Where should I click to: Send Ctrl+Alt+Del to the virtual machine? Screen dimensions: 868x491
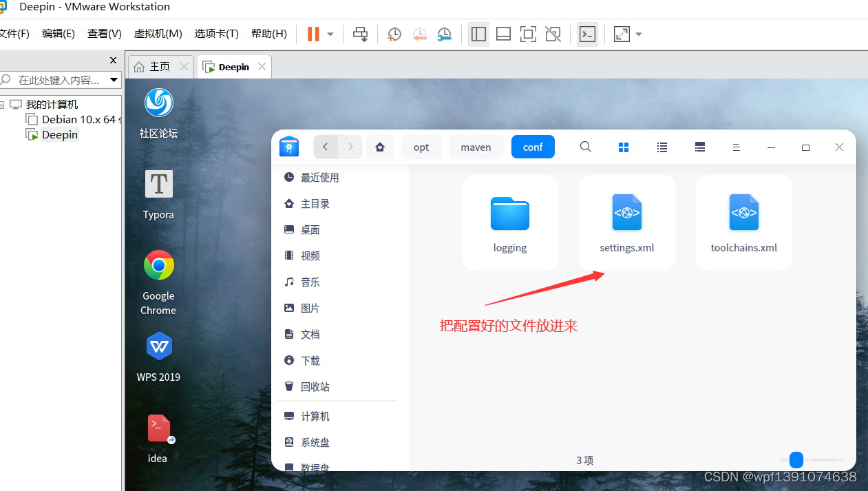click(x=360, y=34)
